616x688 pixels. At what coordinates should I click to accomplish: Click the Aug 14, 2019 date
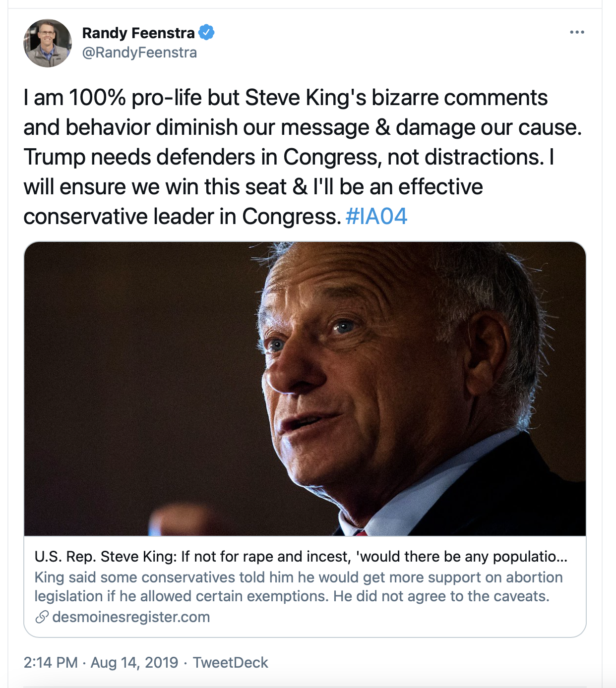point(134,663)
